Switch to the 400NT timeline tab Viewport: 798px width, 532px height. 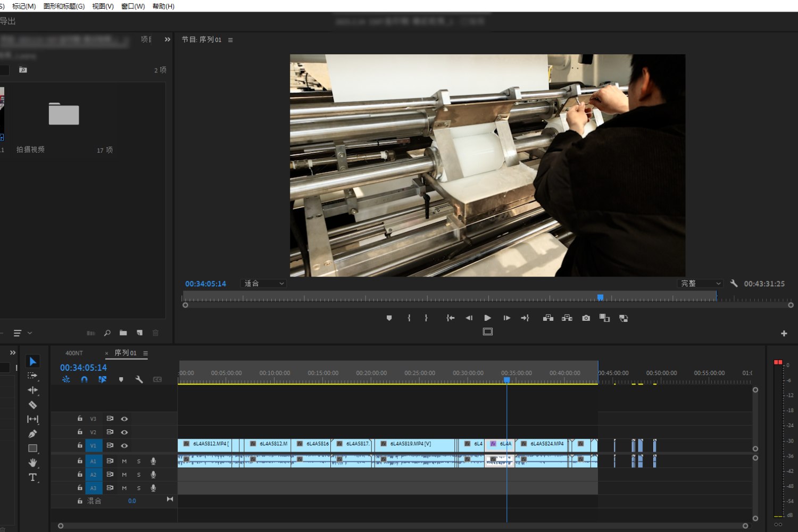74,353
